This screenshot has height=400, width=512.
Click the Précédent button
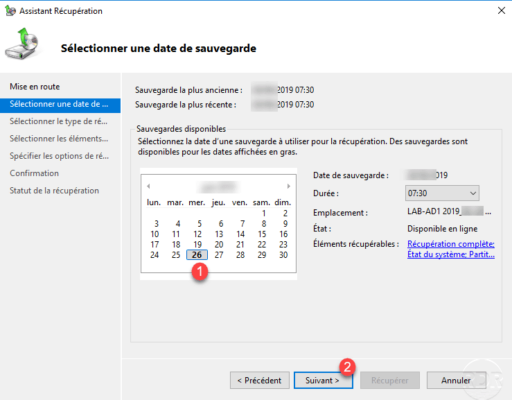point(260,380)
